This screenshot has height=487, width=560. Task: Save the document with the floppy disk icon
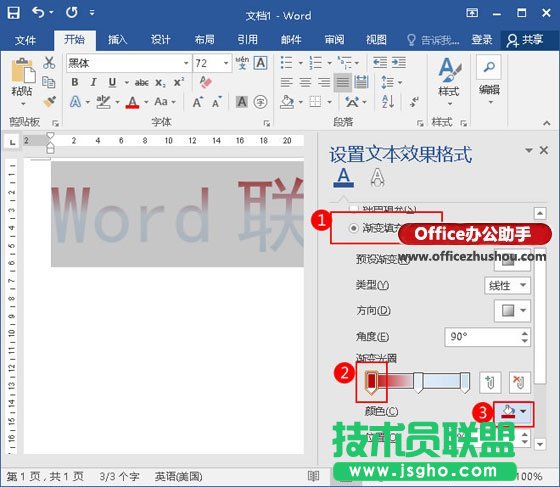pyautogui.click(x=14, y=13)
